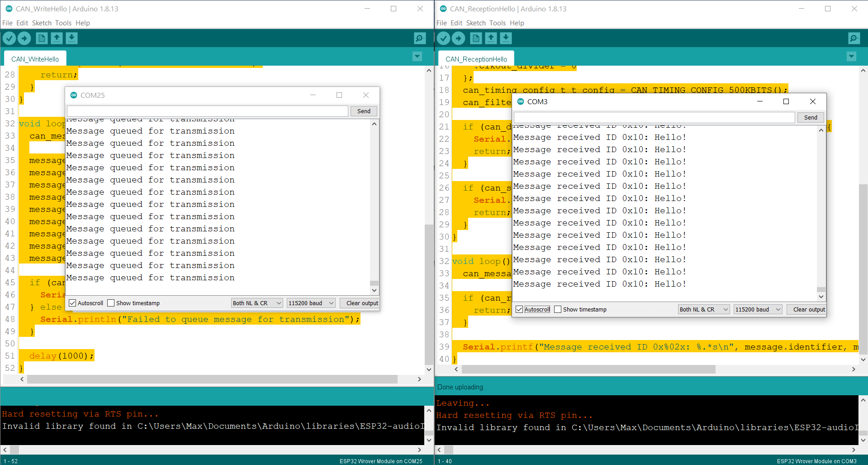Click 'delay(1000);' code line in CAN_WriteHello
Image resolution: width=868 pixels, height=465 pixels.
[x=62, y=356]
